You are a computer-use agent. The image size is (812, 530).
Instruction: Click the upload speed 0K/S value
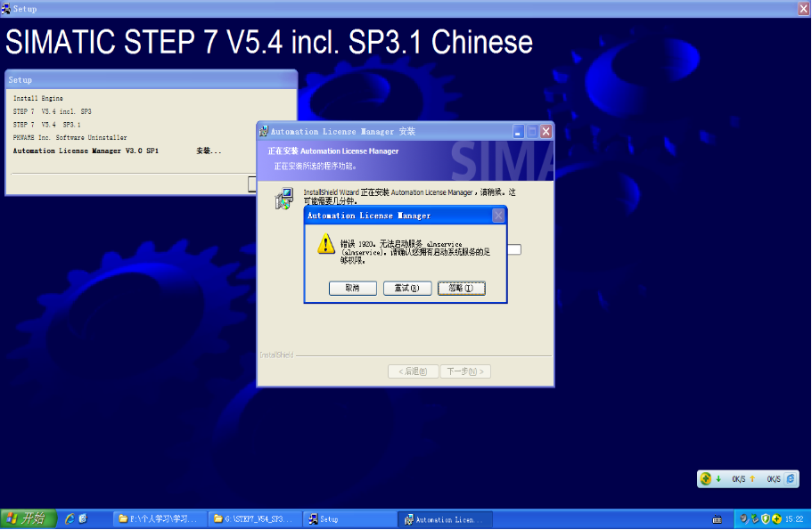click(774, 479)
